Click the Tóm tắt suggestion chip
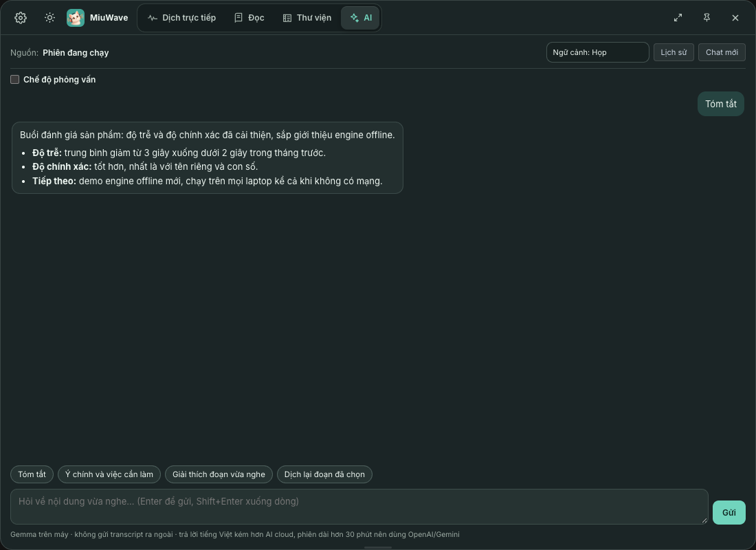The image size is (756, 550). click(x=32, y=474)
